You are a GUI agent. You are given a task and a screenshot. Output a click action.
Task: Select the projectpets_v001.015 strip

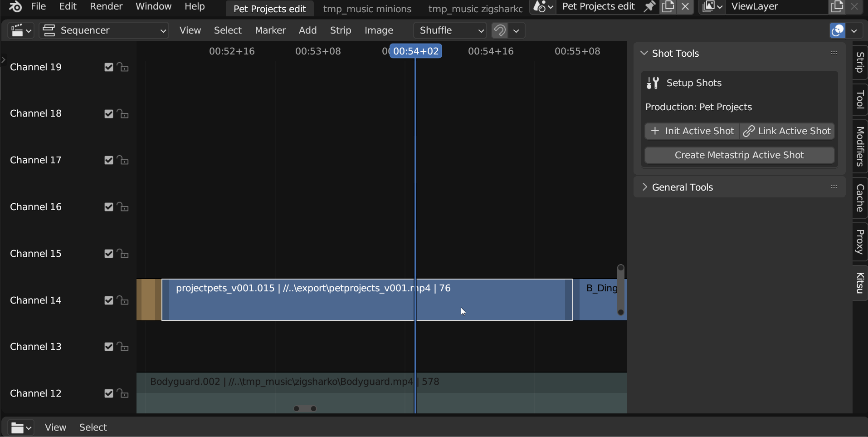coord(367,300)
